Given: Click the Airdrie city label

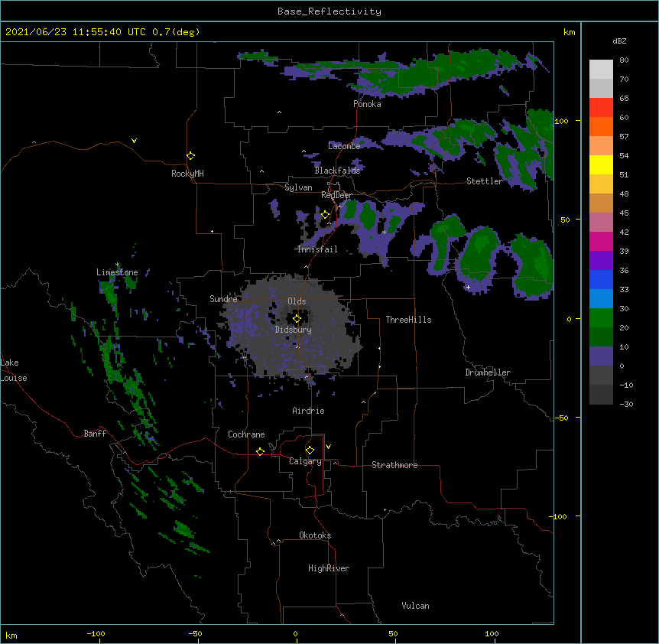Looking at the screenshot, I should click(309, 411).
